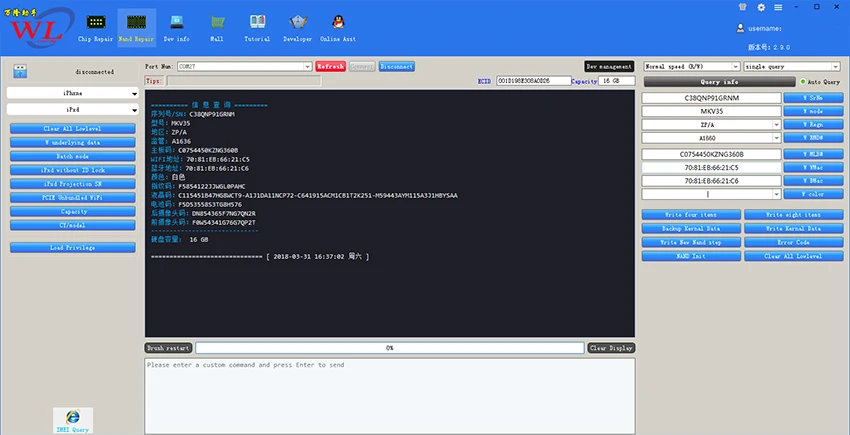Click the Query info button

pyautogui.click(x=719, y=82)
